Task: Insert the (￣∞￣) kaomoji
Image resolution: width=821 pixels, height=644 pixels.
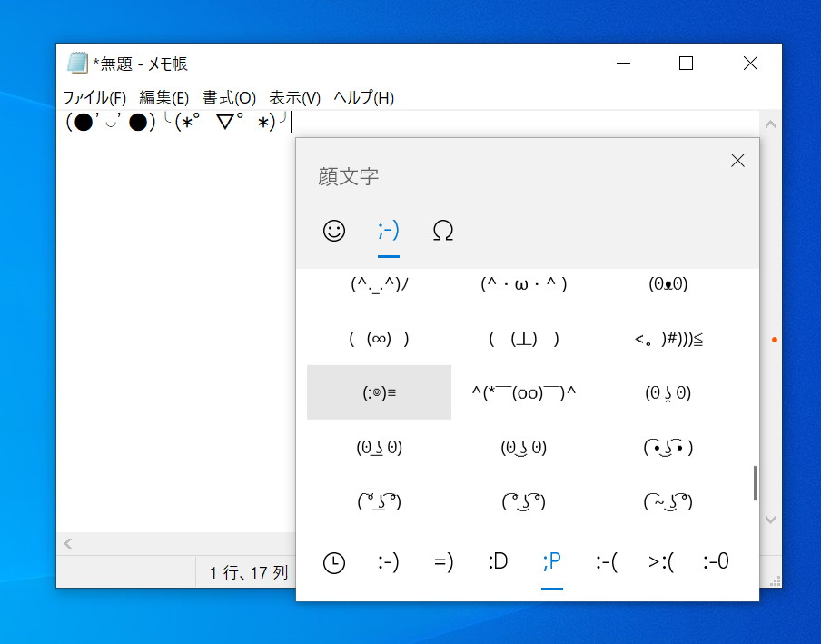Action: [x=379, y=338]
